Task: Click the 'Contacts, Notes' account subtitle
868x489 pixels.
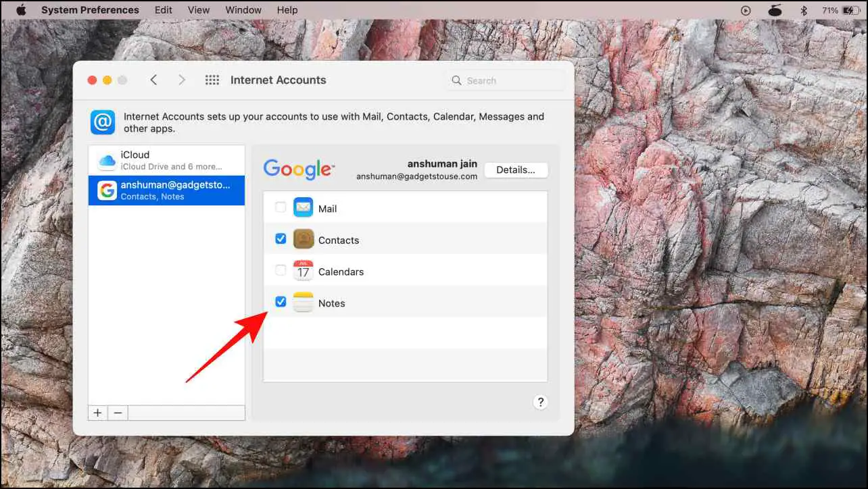Action: 153,197
